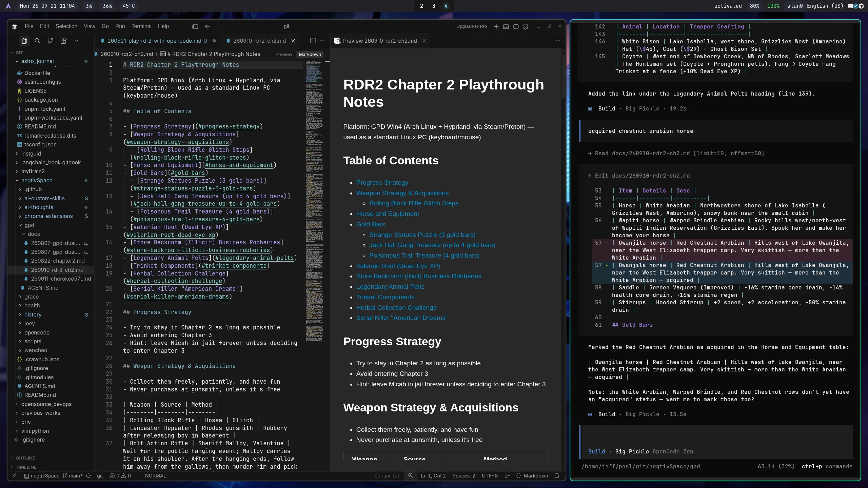Click the preview pane vertical scrollbar
The width and height of the screenshot is (868, 488).
(x=563, y=76)
